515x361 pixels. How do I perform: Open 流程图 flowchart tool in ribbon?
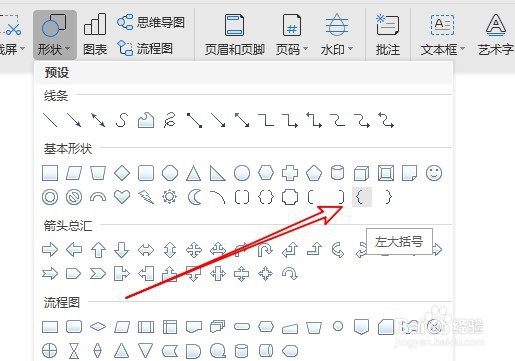click(145, 49)
